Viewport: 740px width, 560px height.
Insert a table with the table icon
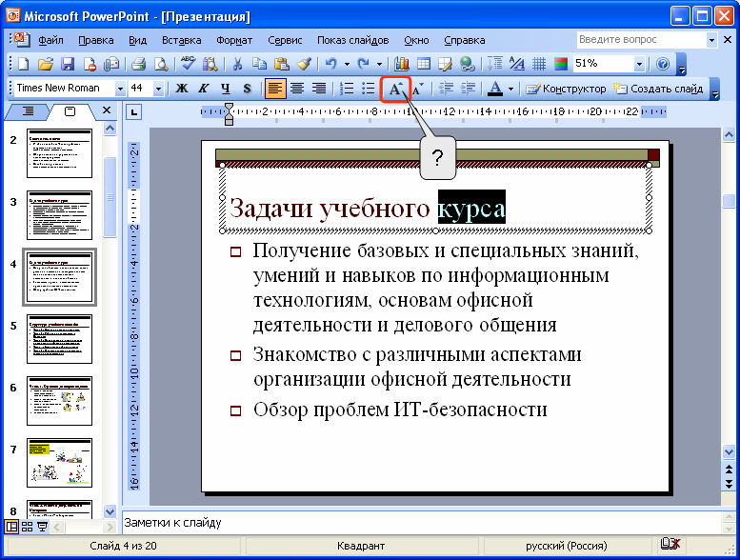pos(424,64)
